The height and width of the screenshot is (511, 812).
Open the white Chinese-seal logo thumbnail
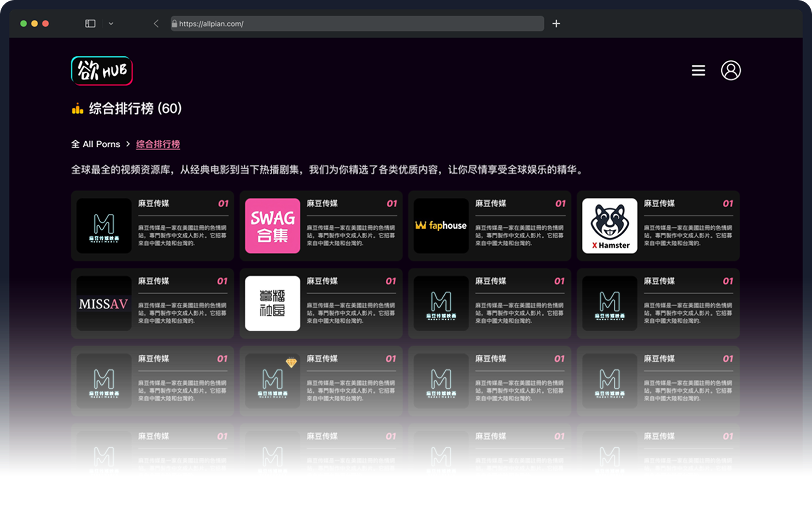pyautogui.click(x=272, y=304)
